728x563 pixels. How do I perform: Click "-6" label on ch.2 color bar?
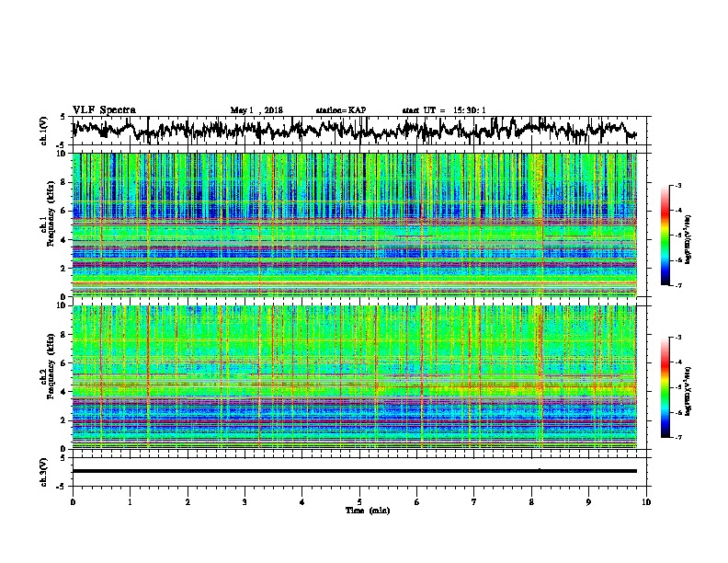[x=677, y=412]
